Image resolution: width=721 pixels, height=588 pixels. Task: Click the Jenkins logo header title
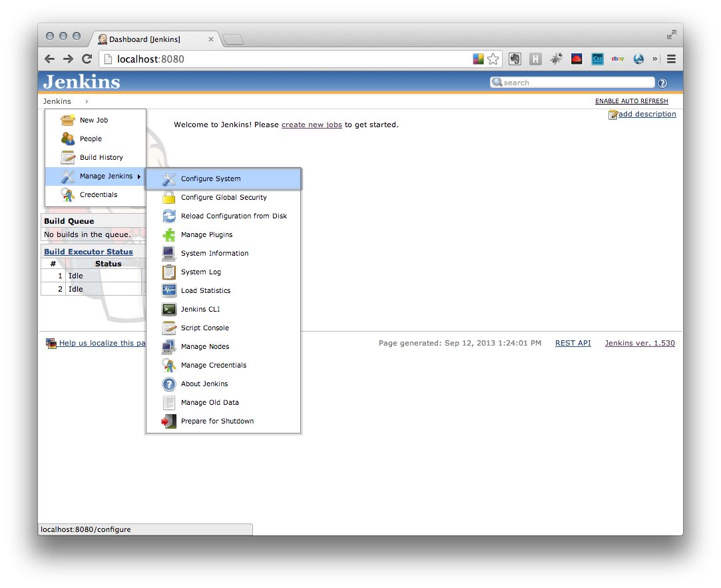coord(81,82)
